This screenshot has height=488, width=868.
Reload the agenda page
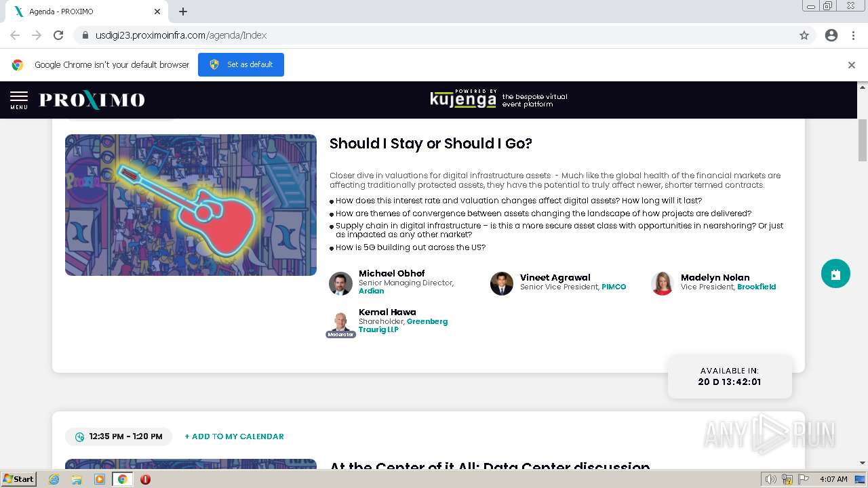(58, 35)
